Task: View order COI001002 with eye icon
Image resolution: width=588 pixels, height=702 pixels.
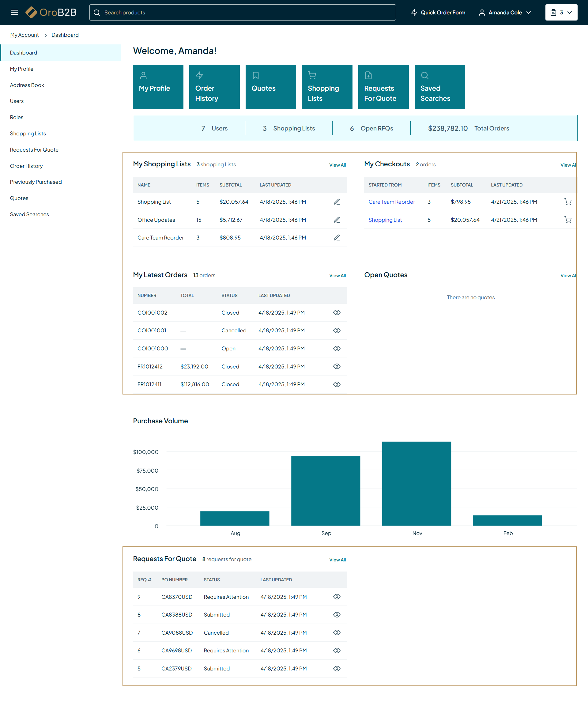Action: (x=337, y=312)
